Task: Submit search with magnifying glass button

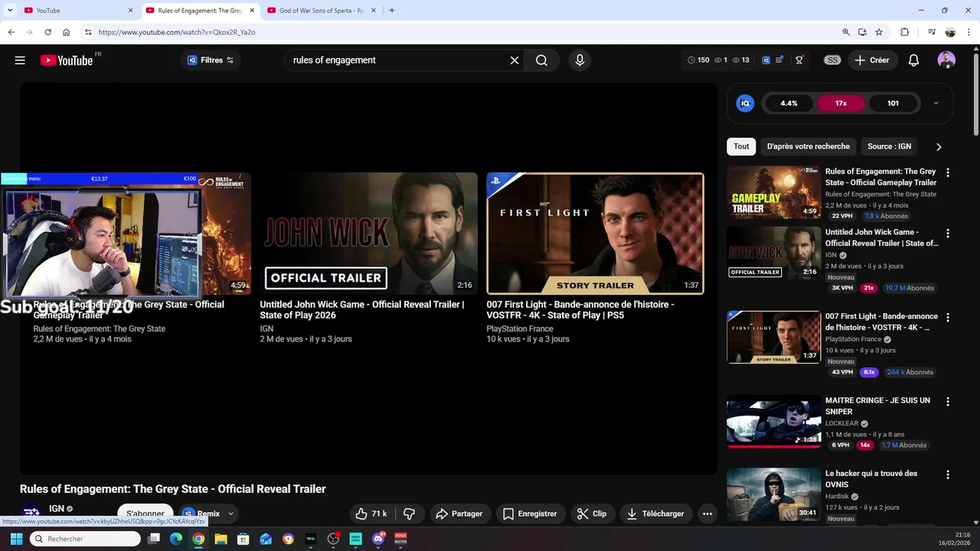Action: pos(541,60)
